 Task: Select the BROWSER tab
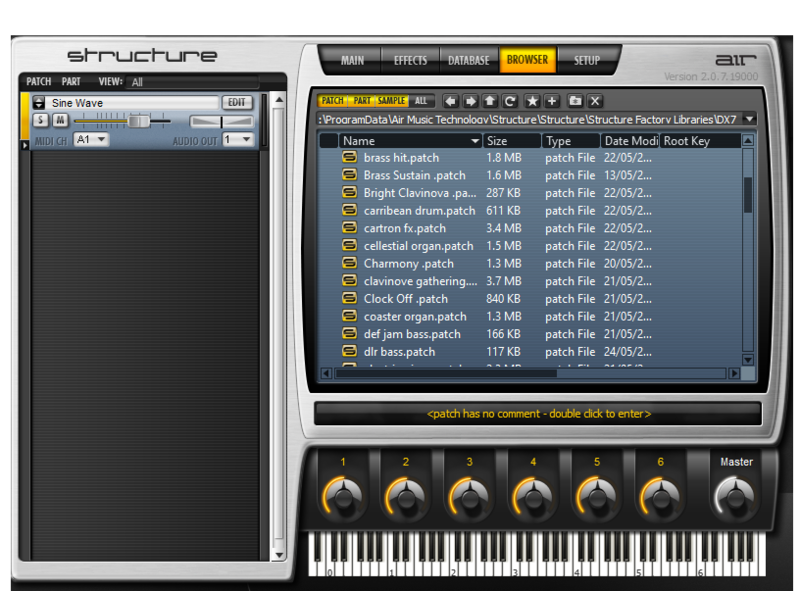coord(528,60)
